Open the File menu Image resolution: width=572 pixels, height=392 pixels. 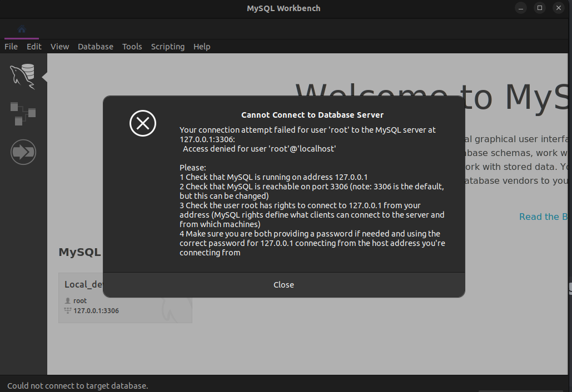[11, 47]
